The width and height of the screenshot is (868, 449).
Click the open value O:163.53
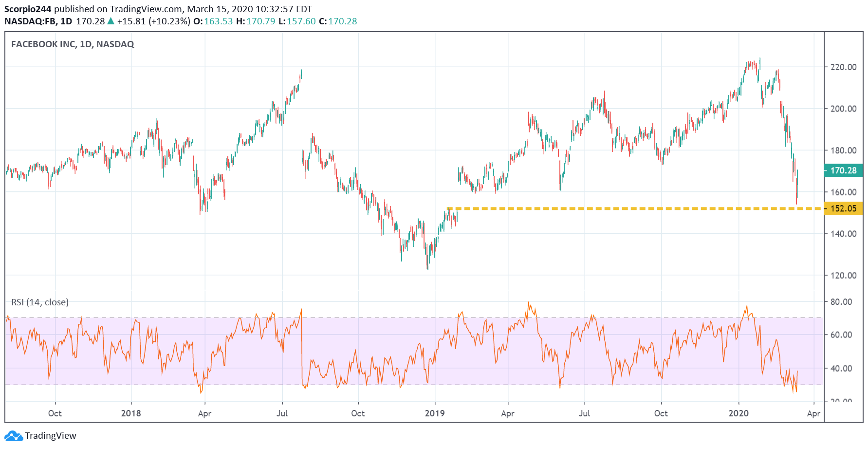pyautogui.click(x=213, y=21)
